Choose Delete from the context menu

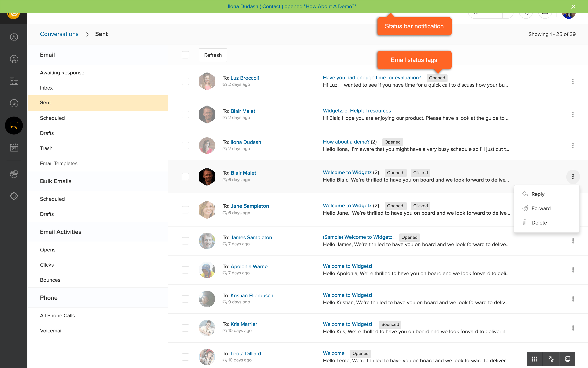(547, 222)
